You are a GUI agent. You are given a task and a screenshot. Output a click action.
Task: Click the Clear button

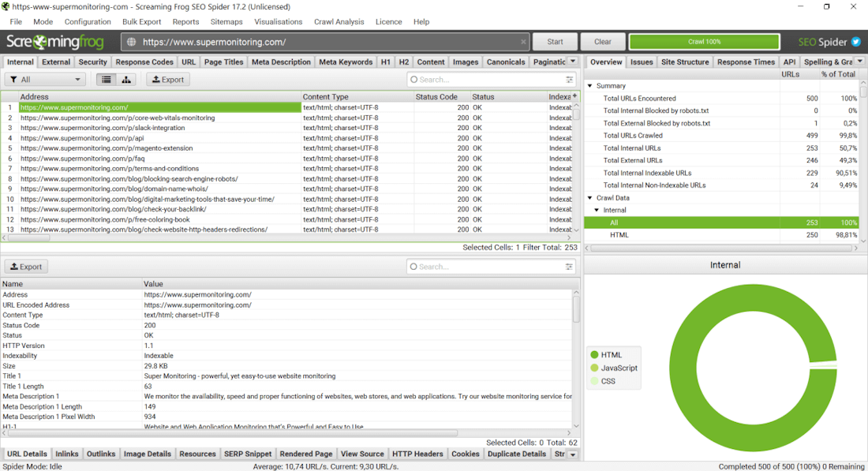point(603,42)
